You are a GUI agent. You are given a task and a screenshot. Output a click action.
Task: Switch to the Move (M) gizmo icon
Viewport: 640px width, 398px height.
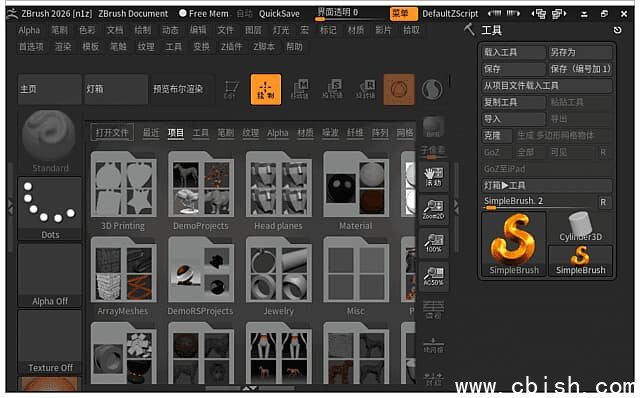pyautogui.click(x=300, y=89)
